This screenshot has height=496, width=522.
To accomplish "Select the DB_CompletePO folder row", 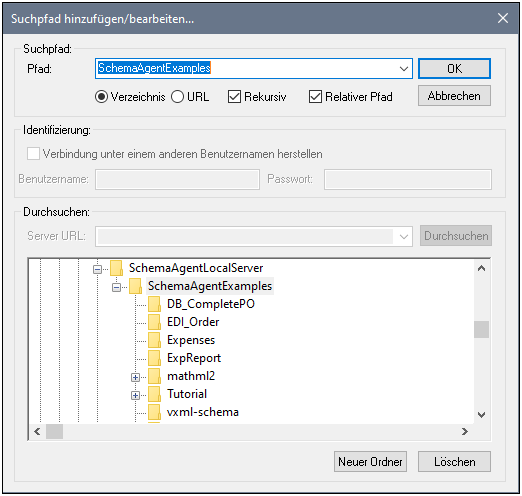I will coord(211,304).
